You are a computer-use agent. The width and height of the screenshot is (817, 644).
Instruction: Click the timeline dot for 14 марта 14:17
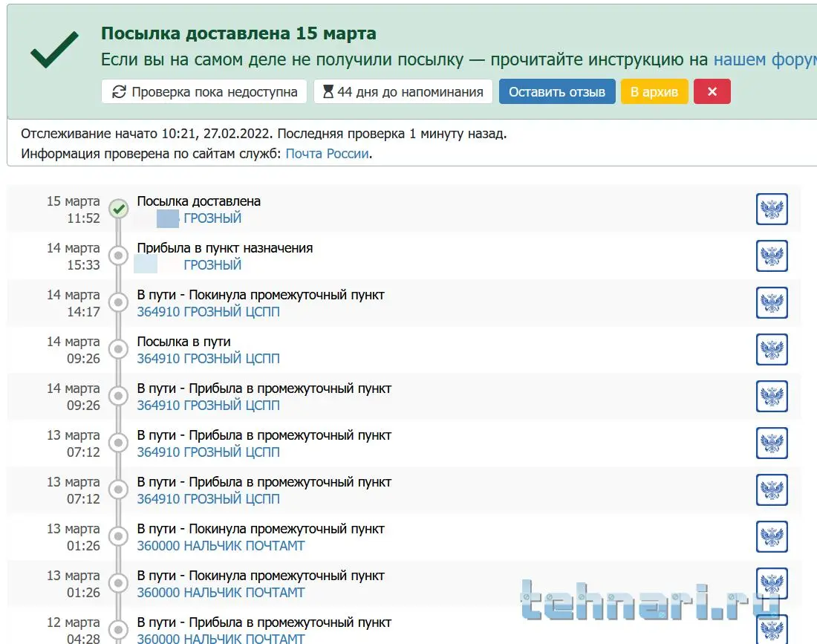tap(119, 302)
